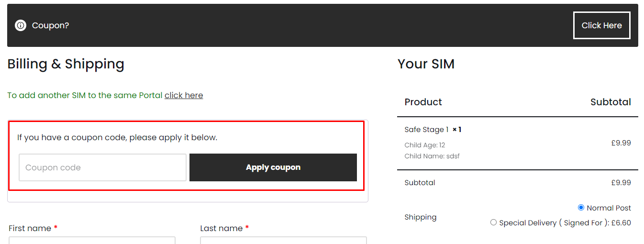Click the 'If you have a coupon code' message
Screen dimensions: 644x244
(x=117, y=138)
